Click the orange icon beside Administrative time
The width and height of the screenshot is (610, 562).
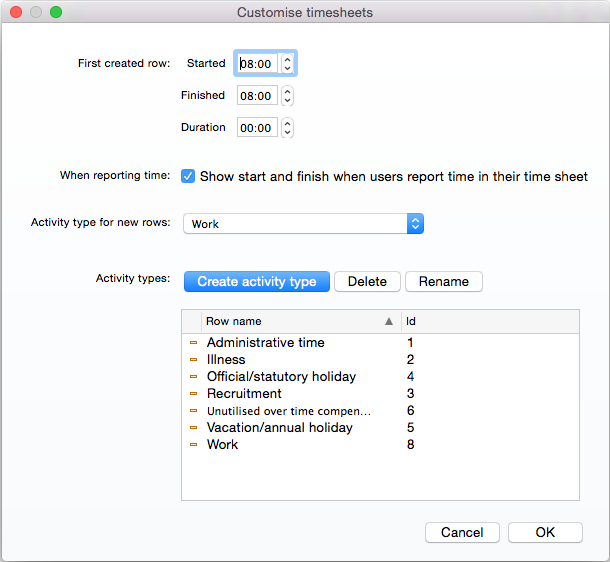tap(193, 343)
